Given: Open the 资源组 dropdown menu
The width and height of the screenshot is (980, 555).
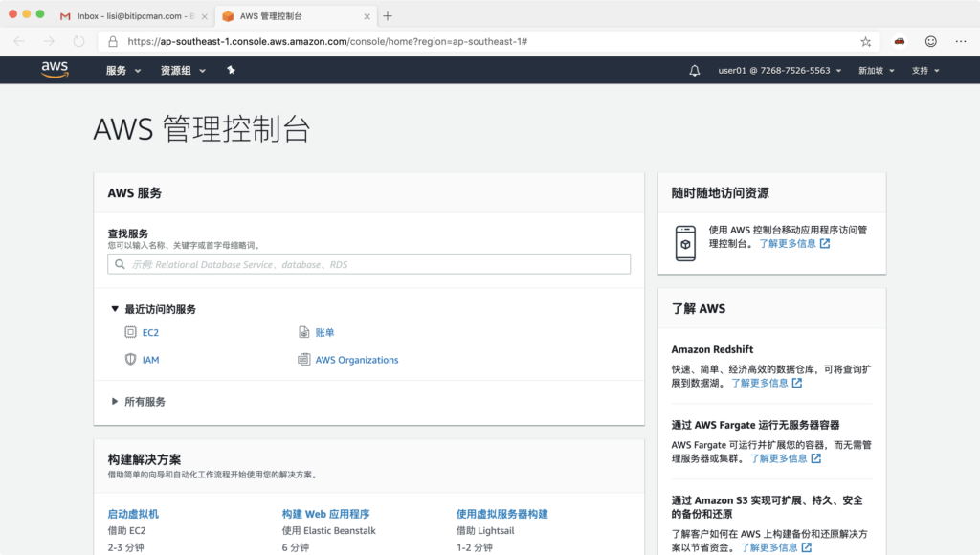Looking at the screenshot, I should coord(183,71).
